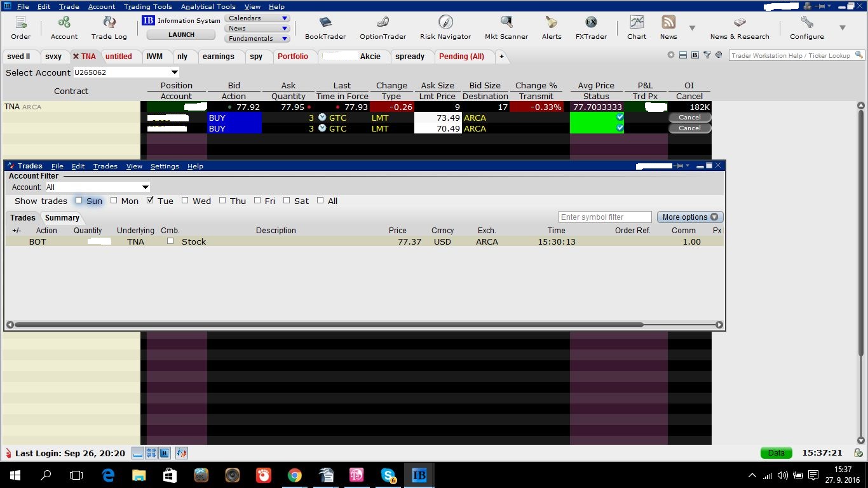
Task: Click the Enter symbol filter field
Action: [x=605, y=217]
